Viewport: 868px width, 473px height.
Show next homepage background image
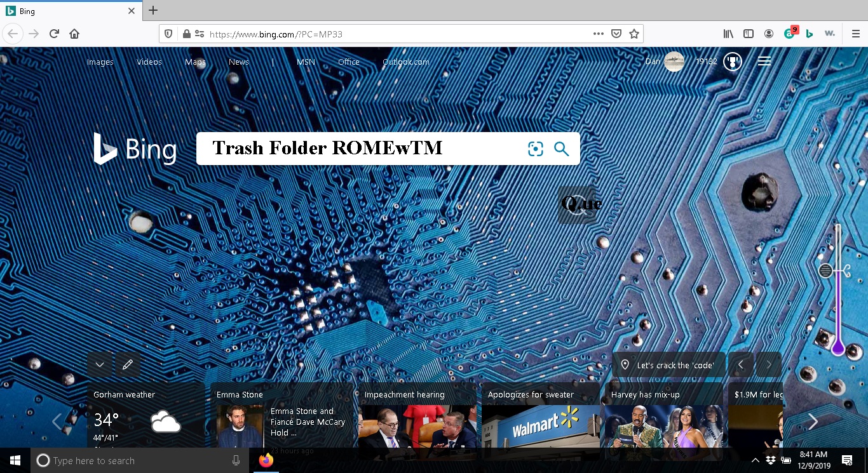pos(769,364)
